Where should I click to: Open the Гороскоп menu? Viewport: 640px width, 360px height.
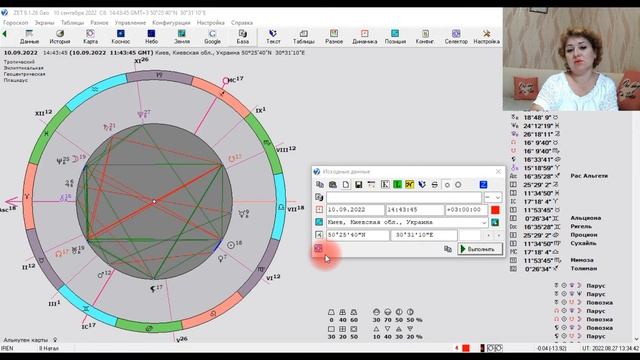pyautogui.click(x=16, y=22)
